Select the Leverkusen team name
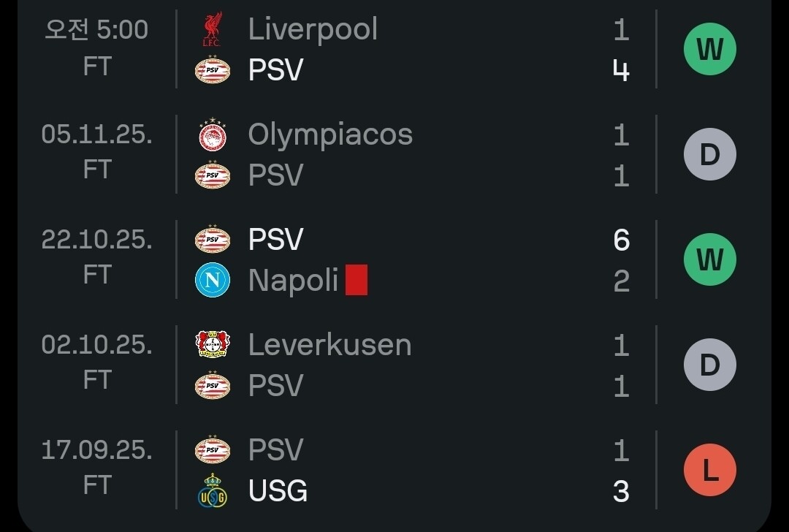The height and width of the screenshot is (532, 789). pos(329,345)
